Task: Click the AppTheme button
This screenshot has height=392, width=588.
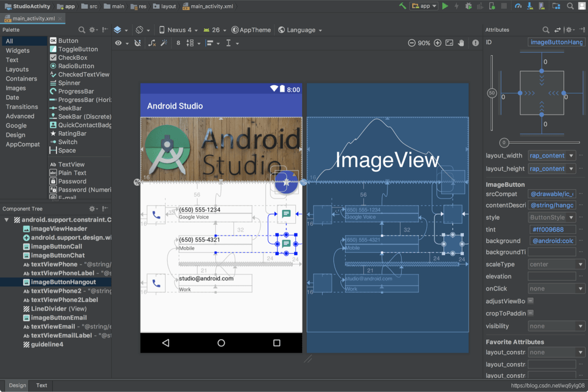Action: coord(251,30)
